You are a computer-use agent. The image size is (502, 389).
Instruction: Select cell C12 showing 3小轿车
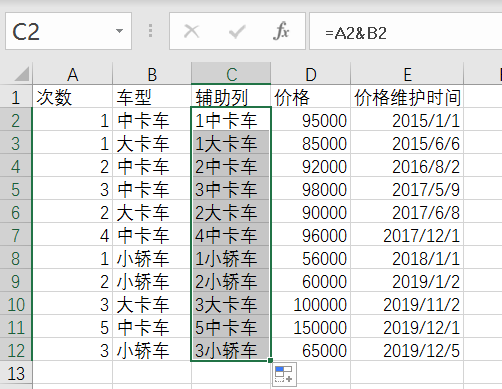tap(231, 349)
